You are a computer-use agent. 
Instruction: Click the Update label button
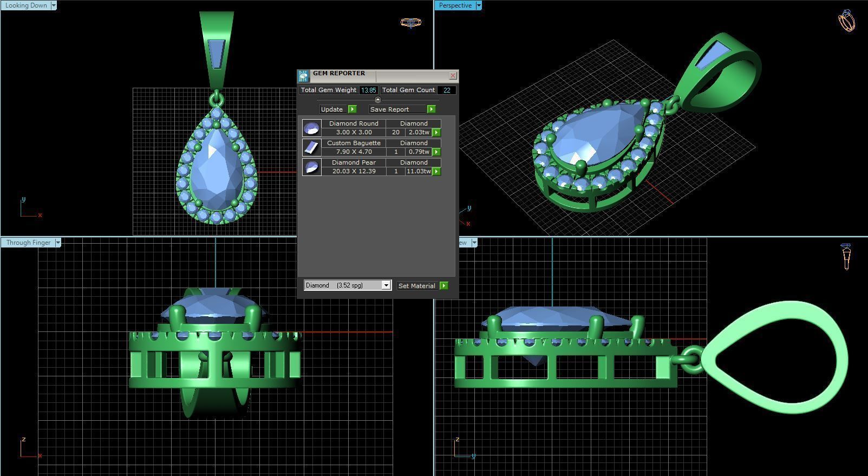(332, 109)
